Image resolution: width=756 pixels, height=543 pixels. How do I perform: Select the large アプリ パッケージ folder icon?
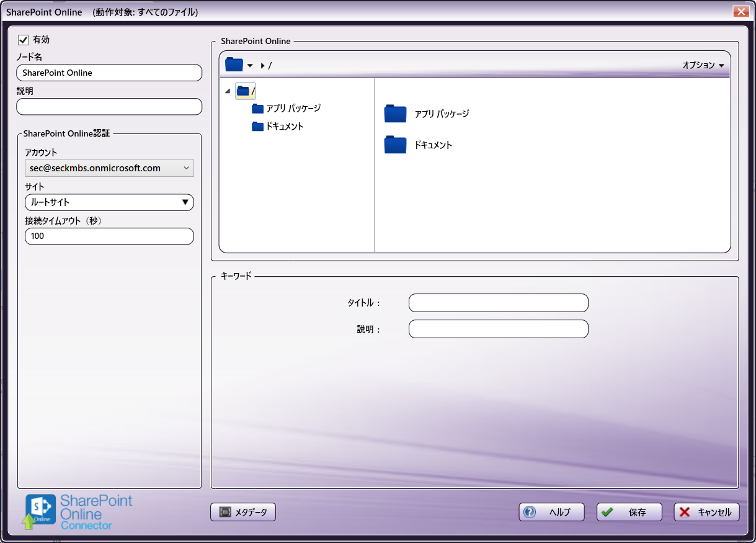[395, 114]
